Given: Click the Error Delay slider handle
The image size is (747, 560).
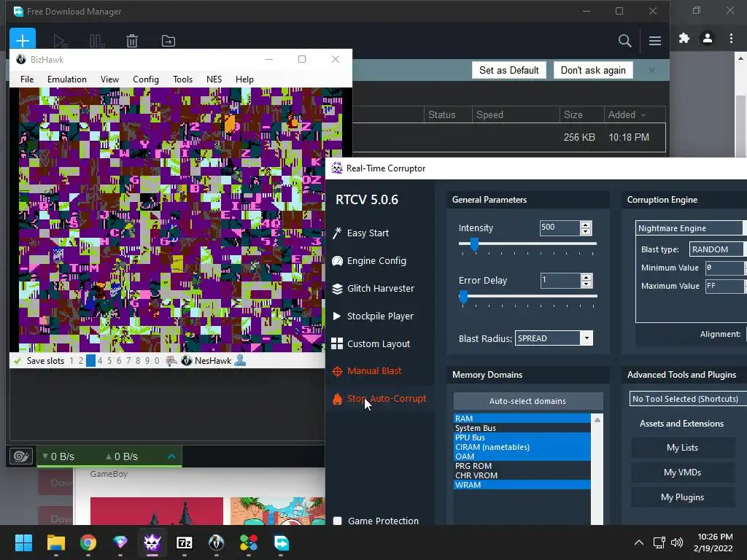Looking at the screenshot, I should [463, 297].
